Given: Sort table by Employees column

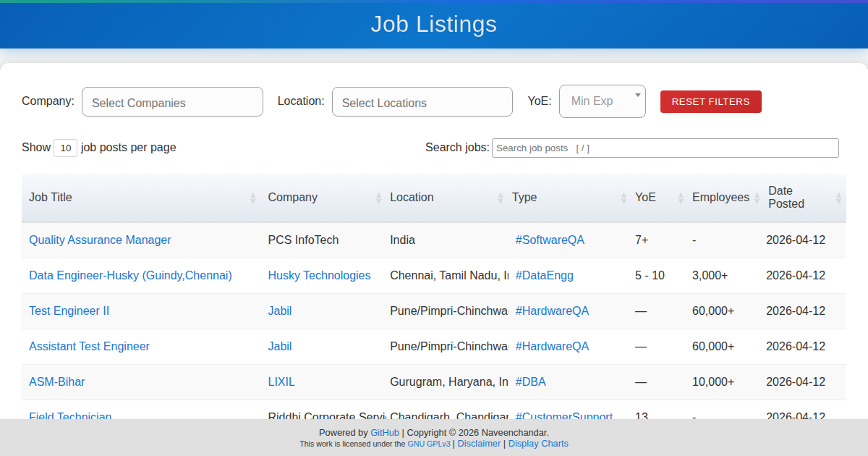Looking at the screenshot, I should tap(720, 197).
